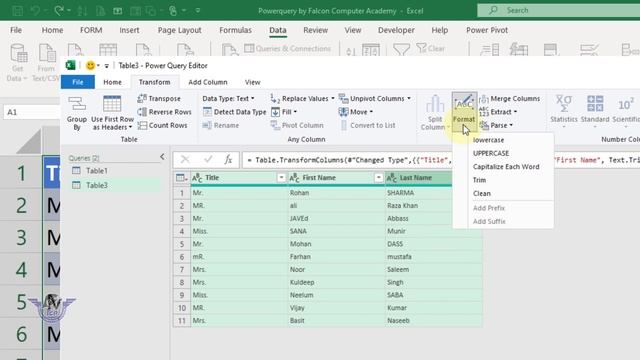This screenshot has width=640, height=360.
Task: Open Excel's Review ribbon tab
Action: (x=315, y=30)
